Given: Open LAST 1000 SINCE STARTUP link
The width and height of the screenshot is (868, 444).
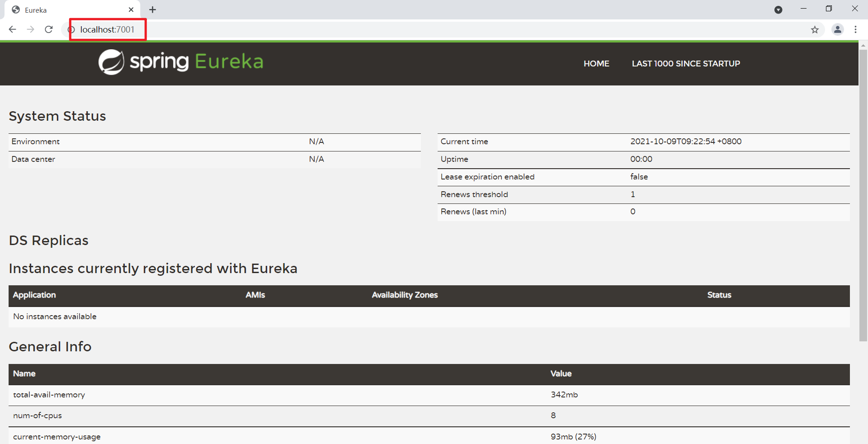Looking at the screenshot, I should pyautogui.click(x=686, y=64).
